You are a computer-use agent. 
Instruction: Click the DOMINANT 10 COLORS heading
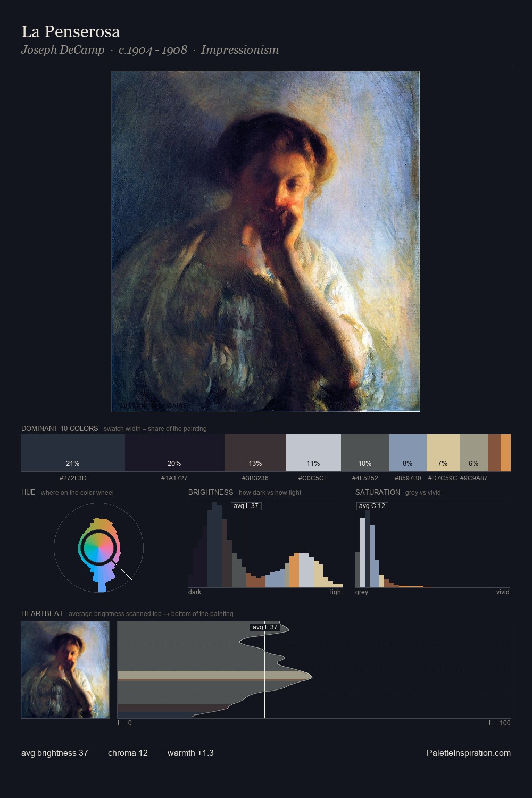pyautogui.click(x=60, y=429)
